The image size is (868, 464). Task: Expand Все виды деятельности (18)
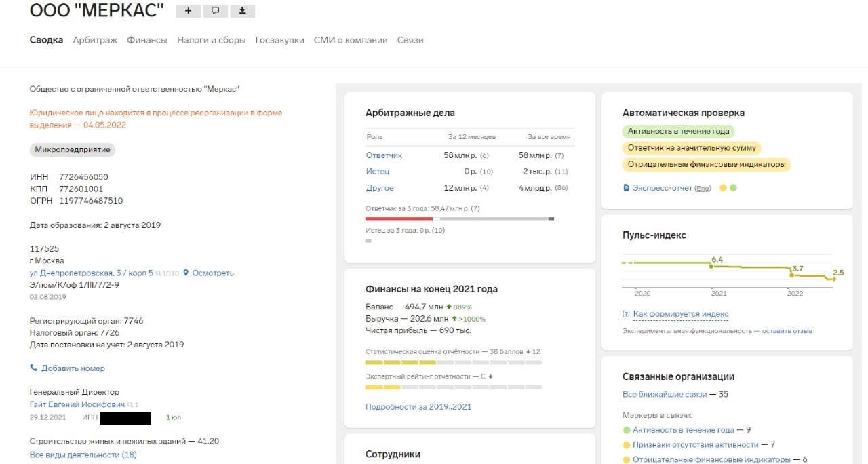[83, 455]
